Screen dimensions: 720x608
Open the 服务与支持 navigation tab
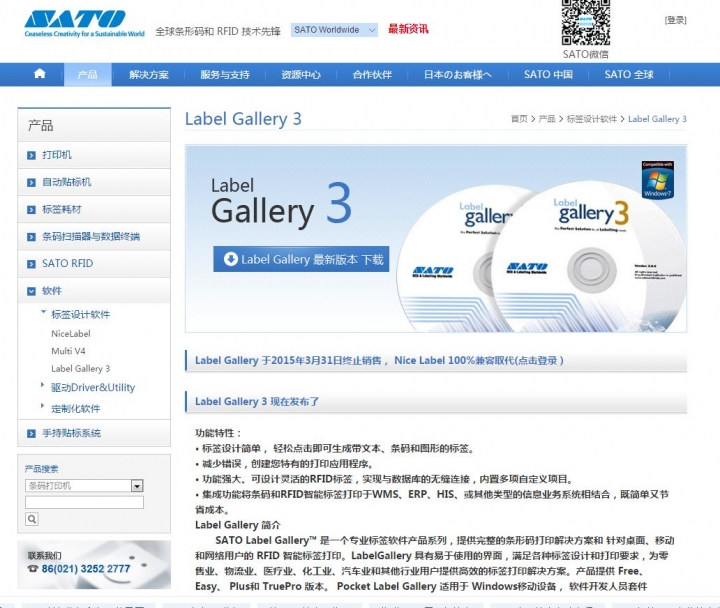225,75
